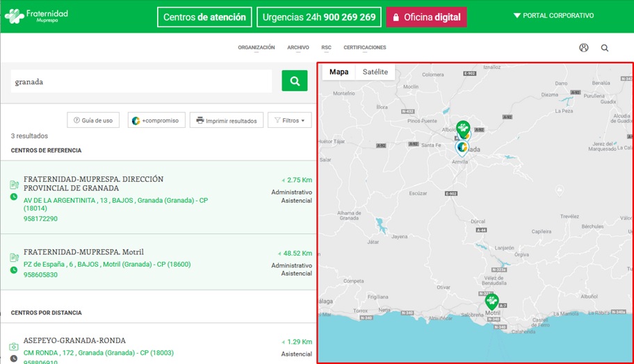Select ASEPEYO-GRANADA-RONDA title
The width and height of the screenshot is (634, 364).
74,340
